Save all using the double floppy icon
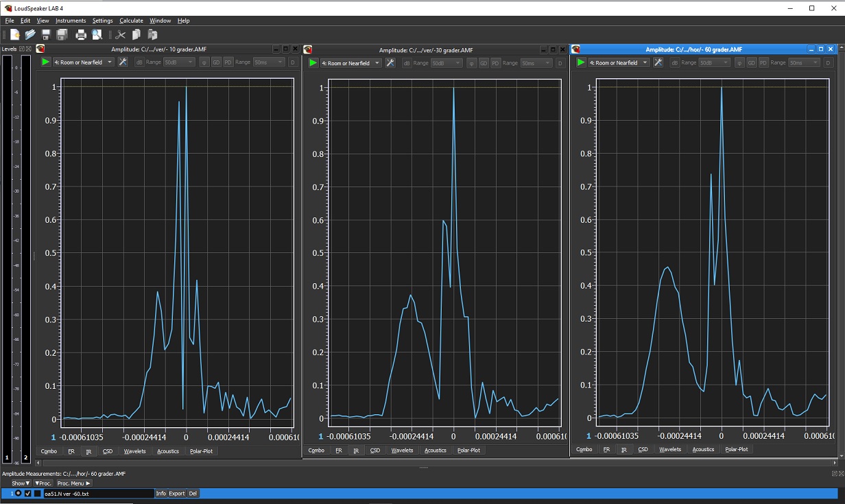 (62, 34)
